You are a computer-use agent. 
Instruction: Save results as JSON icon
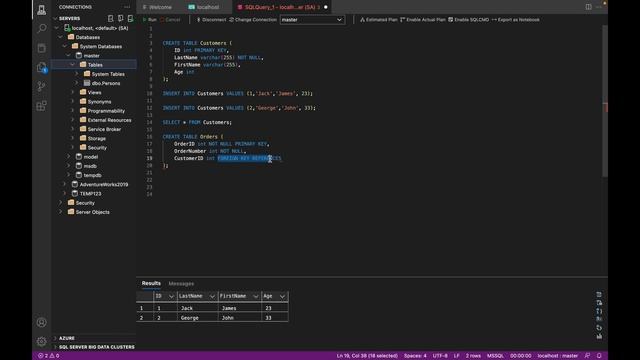[x=599, y=311]
